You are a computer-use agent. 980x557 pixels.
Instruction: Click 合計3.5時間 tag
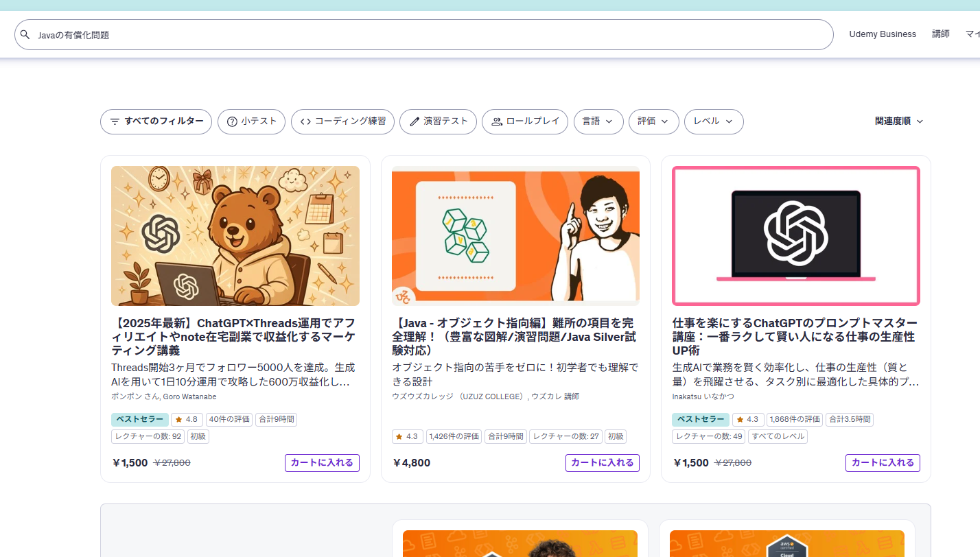[850, 419]
